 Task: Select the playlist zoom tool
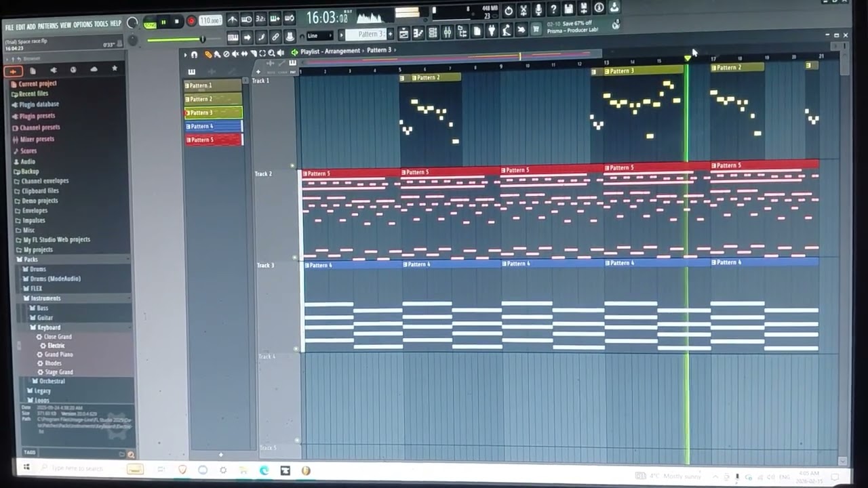click(271, 53)
